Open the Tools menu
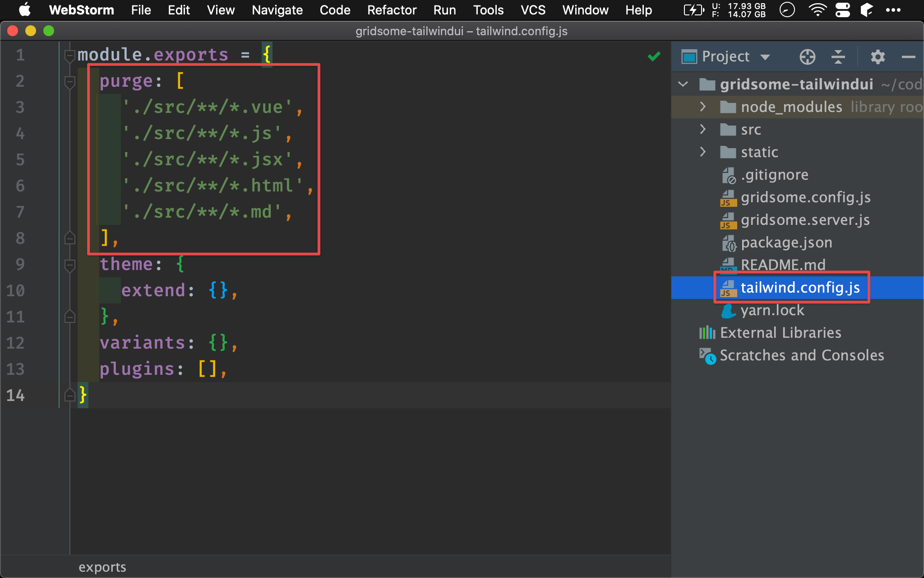924x578 pixels. click(488, 10)
